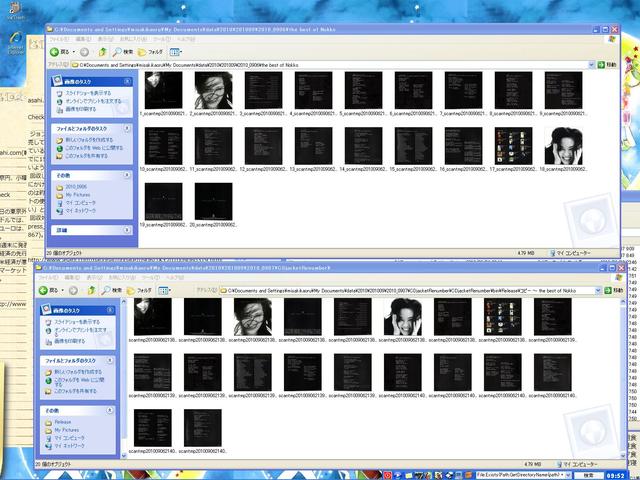Collapse the 画像のタスク panel in the top window

tap(127, 82)
